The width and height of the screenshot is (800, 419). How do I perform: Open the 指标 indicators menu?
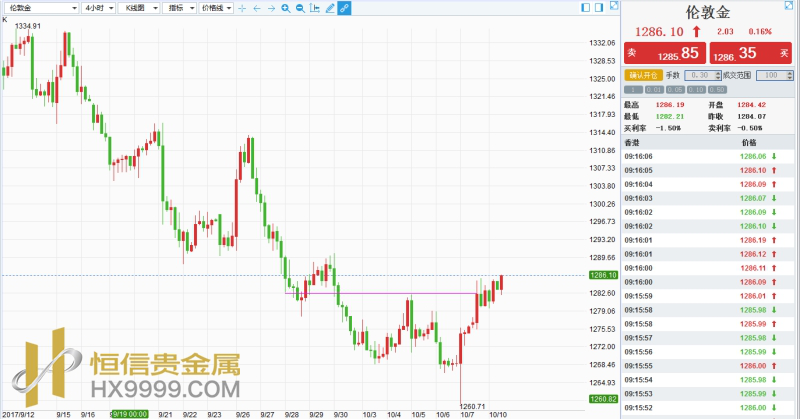click(180, 8)
